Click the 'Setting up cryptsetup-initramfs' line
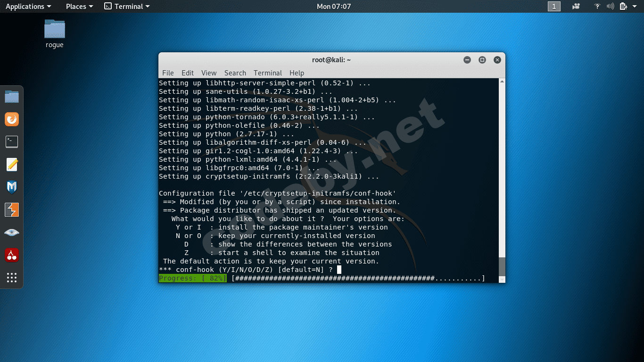 click(x=269, y=176)
